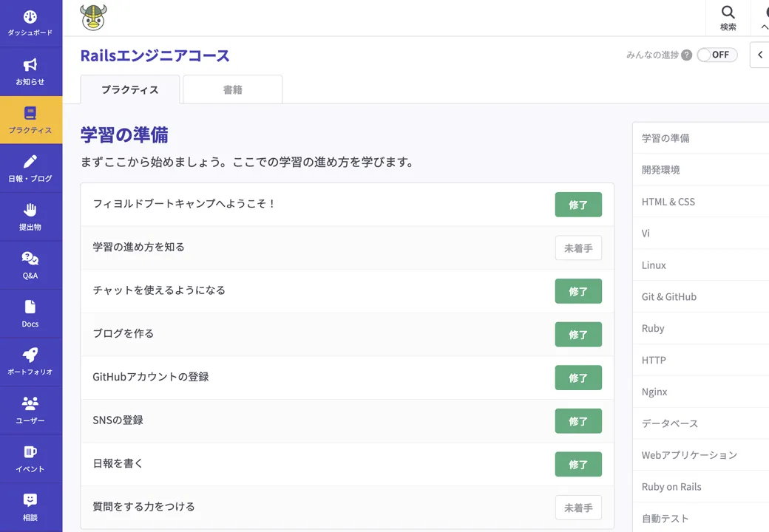Click the help question mark near みんなの進捗
769x532 pixels.
[687, 55]
